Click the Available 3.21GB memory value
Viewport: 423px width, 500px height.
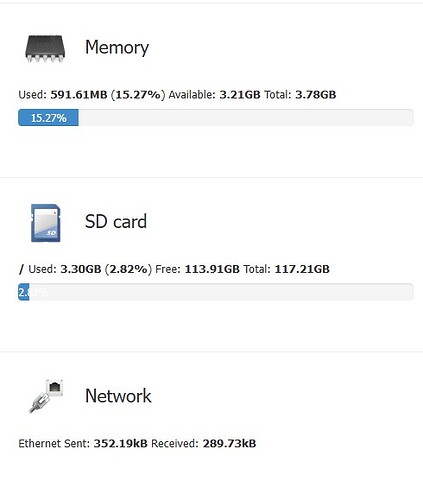240,95
